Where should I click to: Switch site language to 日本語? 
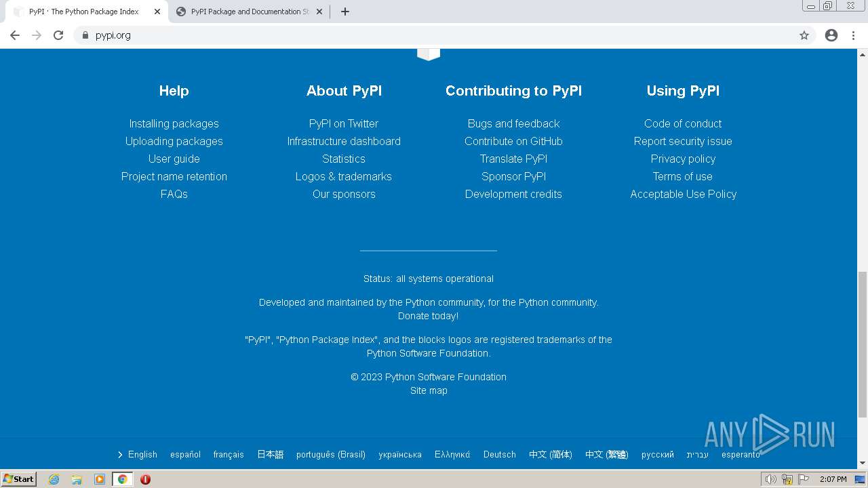tap(270, 454)
